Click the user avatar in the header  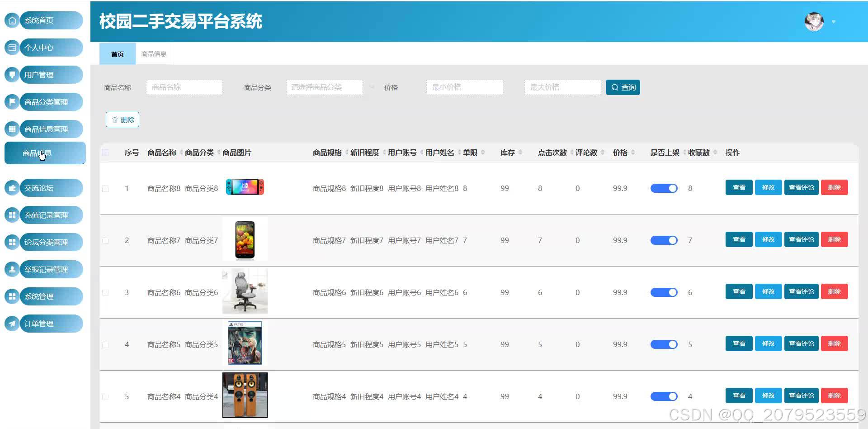[x=814, y=21]
